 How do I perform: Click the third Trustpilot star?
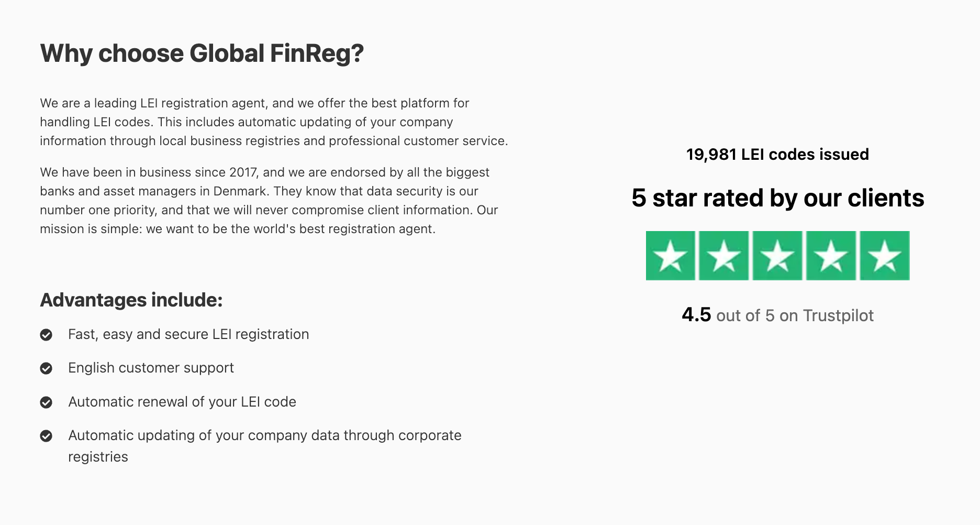[x=777, y=256]
